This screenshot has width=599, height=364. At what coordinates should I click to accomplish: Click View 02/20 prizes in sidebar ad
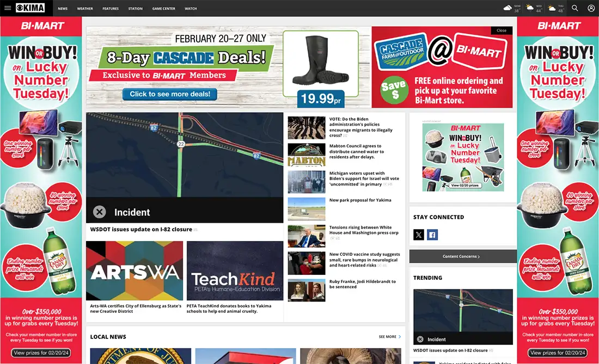(x=464, y=186)
